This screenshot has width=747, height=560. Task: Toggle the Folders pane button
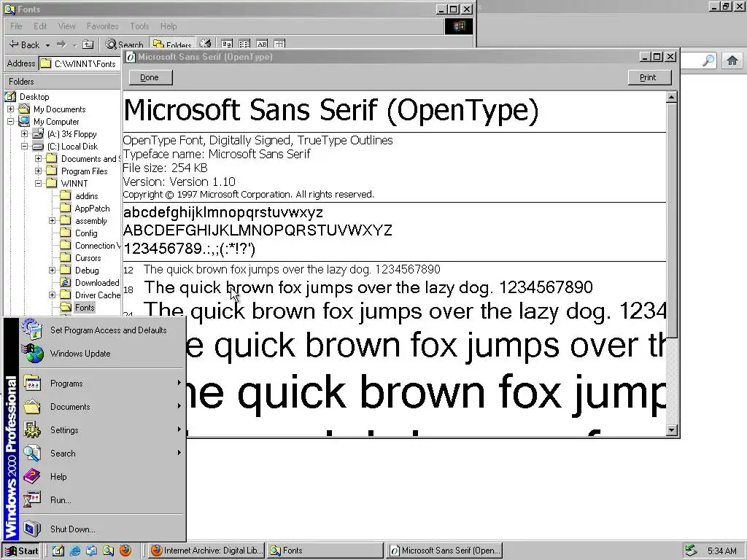[172, 44]
